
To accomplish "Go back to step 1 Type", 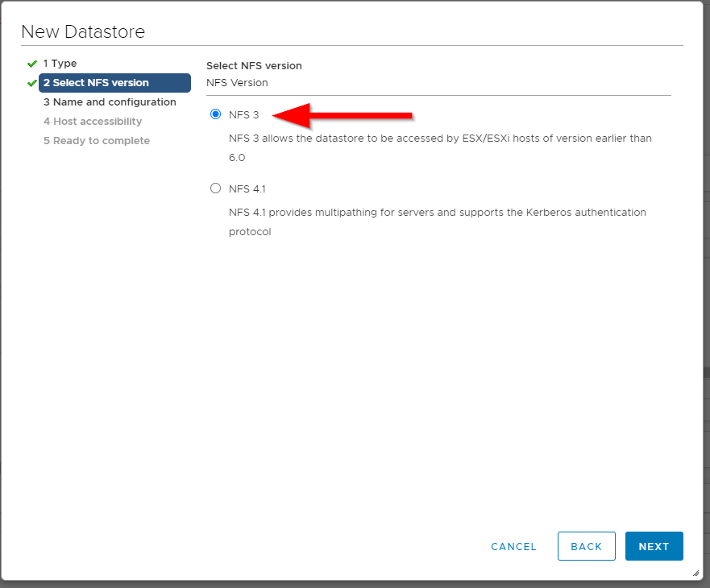I will pos(60,64).
